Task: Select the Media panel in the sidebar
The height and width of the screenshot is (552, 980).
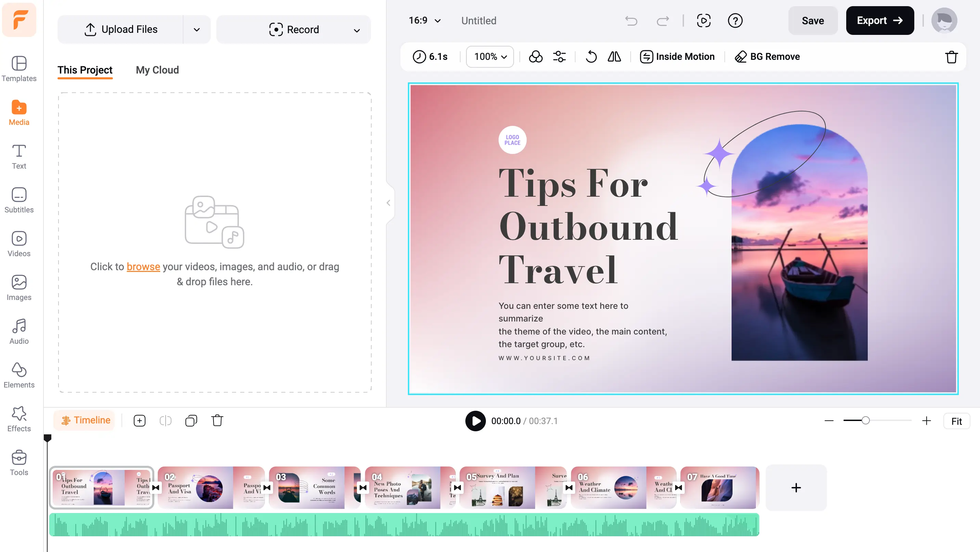Action: coord(18,112)
